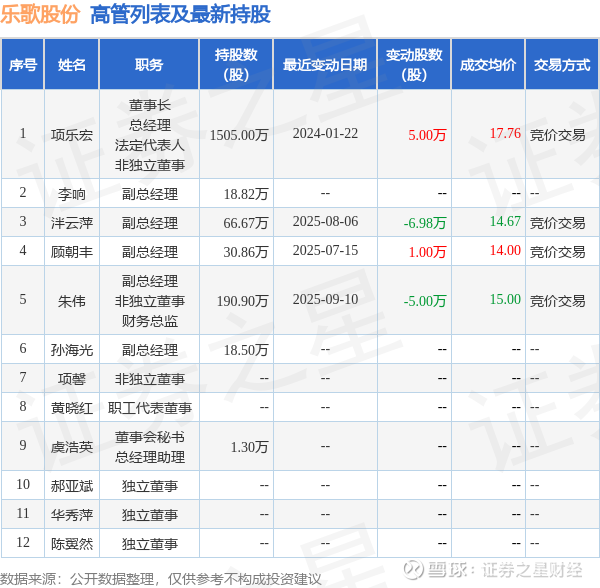The height and width of the screenshot is (588, 600).
Task: Click the date 2024-01-22
Action: click(x=325, y=134)
